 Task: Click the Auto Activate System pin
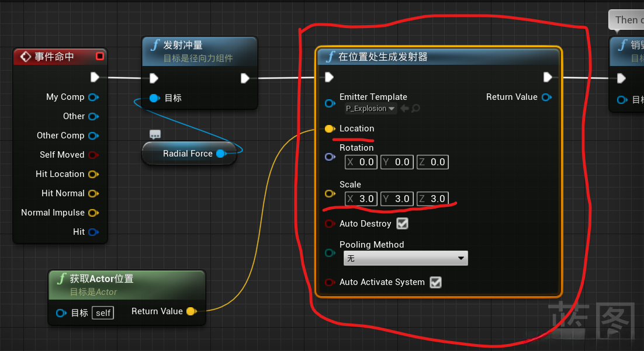pos(330,283)
